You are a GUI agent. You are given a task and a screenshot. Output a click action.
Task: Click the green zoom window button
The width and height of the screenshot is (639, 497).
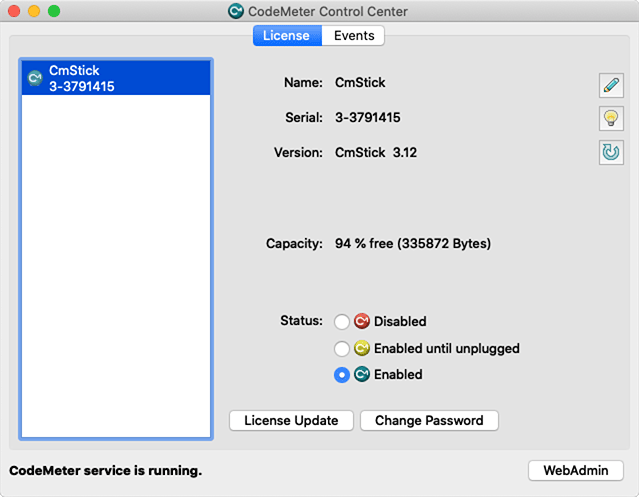click(x=54, y=11)
